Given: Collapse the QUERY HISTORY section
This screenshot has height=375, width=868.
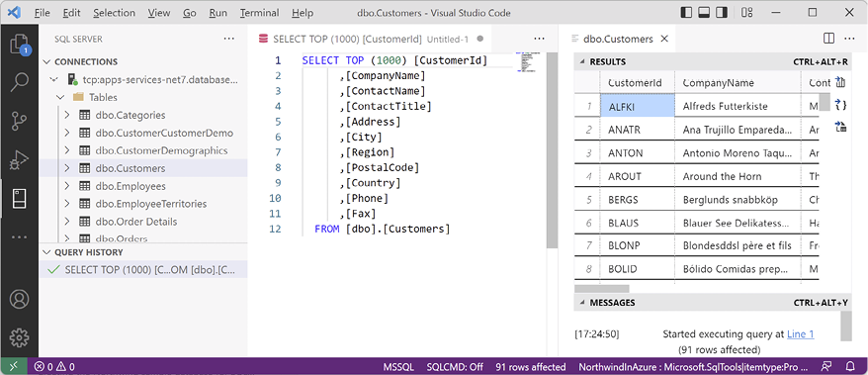Looking at the screenshot, I should pos(46,252).
